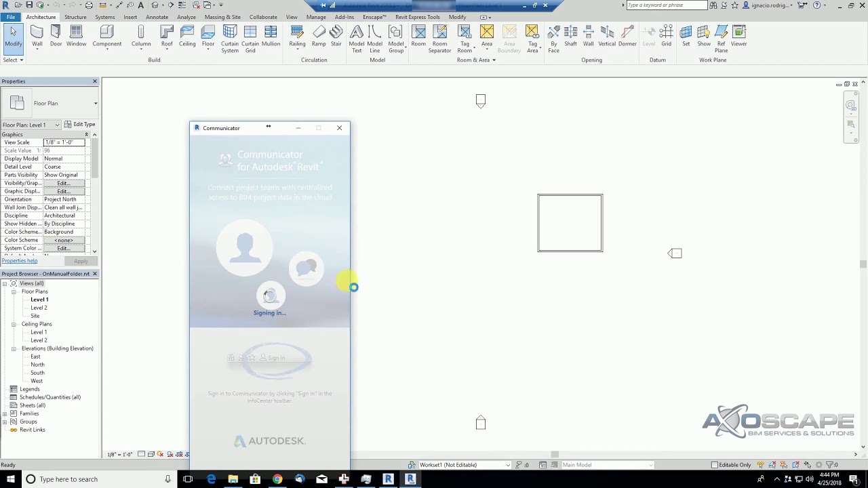Select the Wall tool in Build panel

click(x=37, y=37)
